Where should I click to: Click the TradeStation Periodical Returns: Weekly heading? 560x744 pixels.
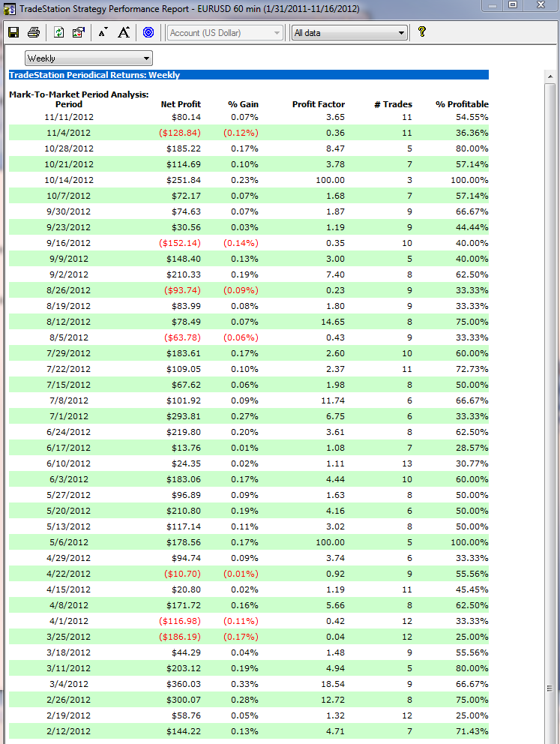click(94, 75)
